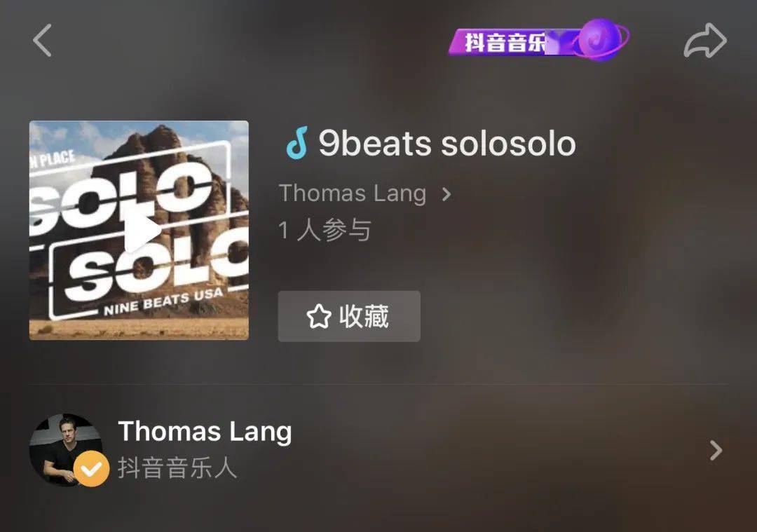Click the orange verified checkmark badge

pyautogui.click(x=91, y=468)
